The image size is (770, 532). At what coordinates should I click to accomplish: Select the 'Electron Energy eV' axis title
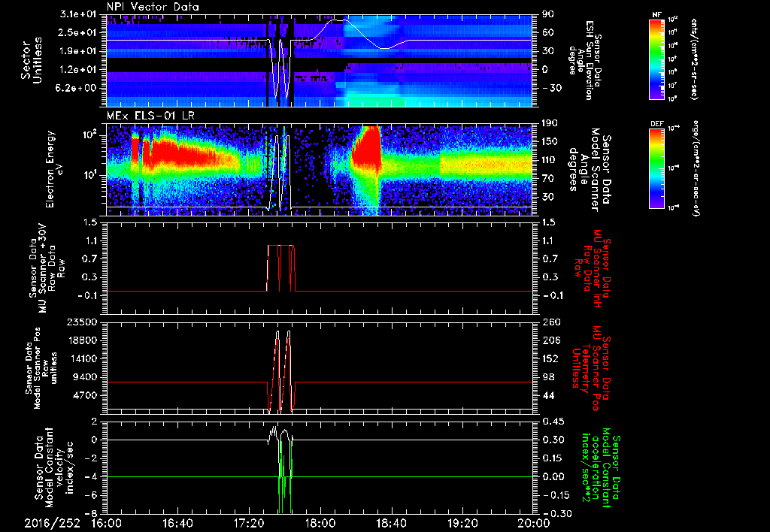click(55, 169)
